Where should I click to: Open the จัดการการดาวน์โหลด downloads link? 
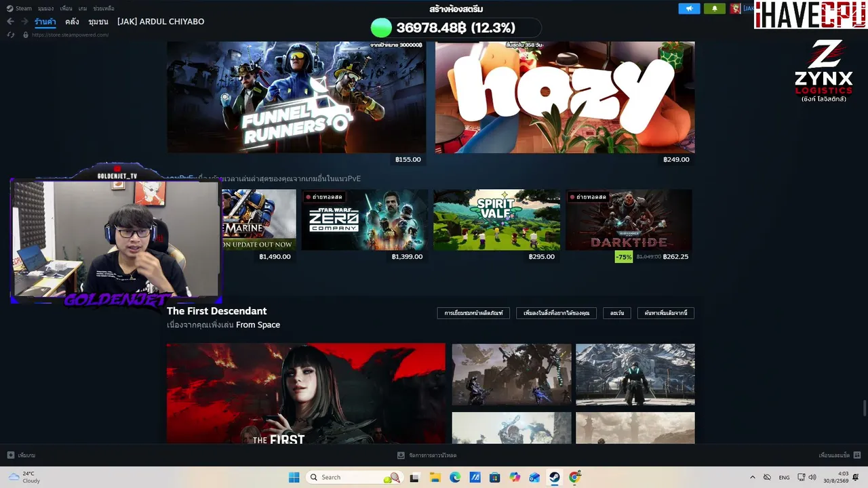tap(433, 455)
